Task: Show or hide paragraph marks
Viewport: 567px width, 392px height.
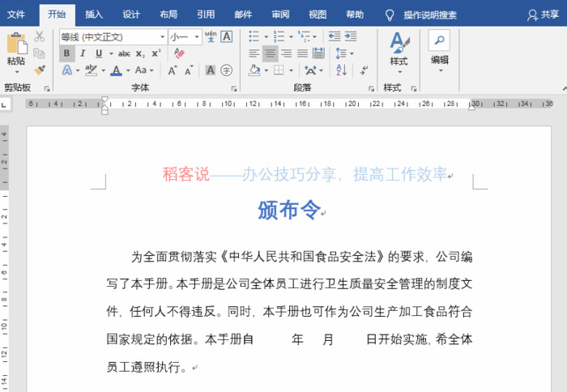Action: click(364, 70)
